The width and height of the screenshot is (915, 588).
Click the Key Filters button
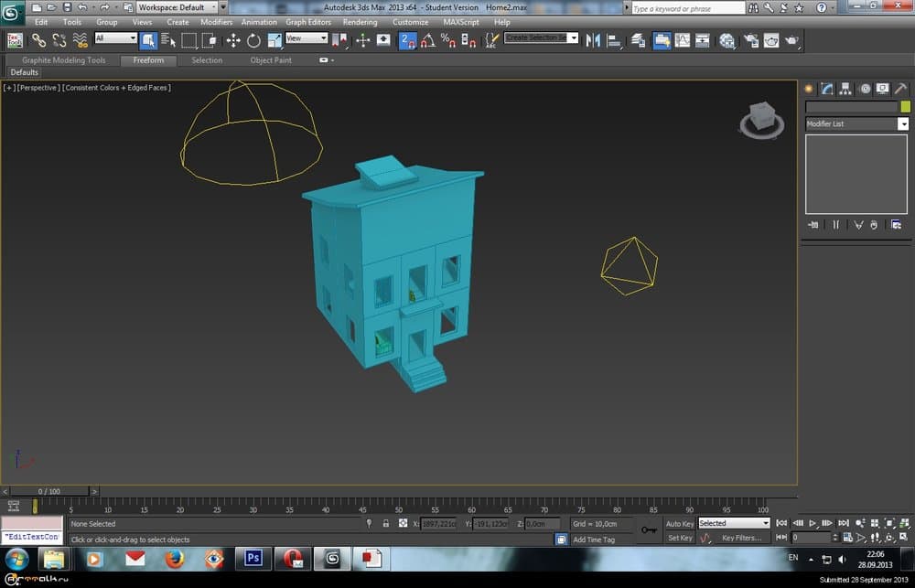[740, 538]
